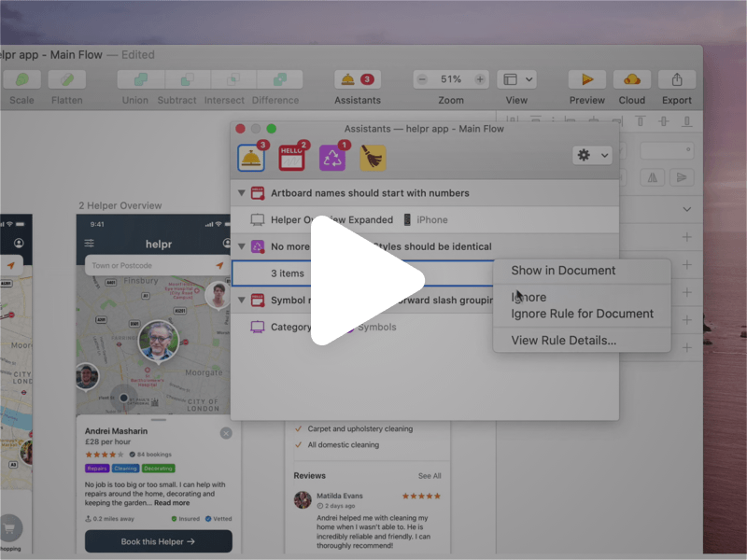The width and height of the screenshot is (747, 560).
Task: Collapse the Symbol forward slash rule group
Action: tap(242, 300)
